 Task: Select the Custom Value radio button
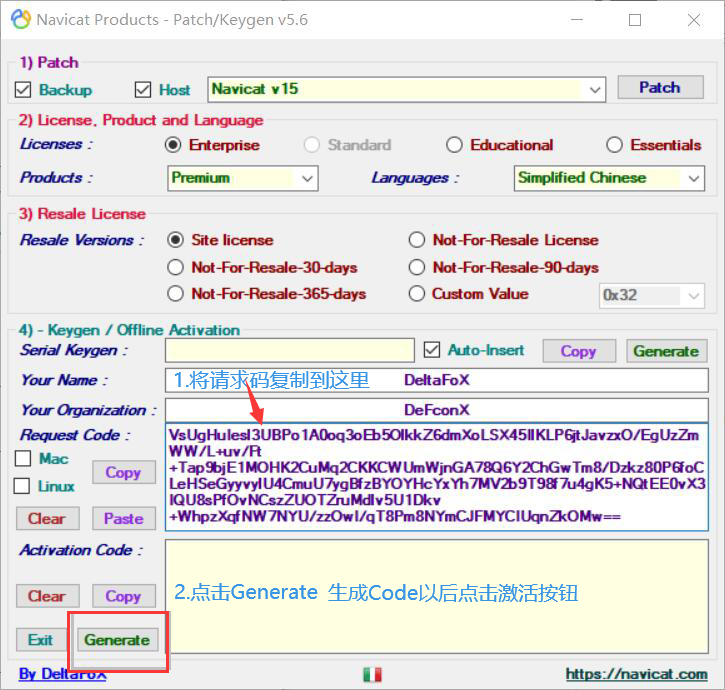pyautogui.click(x=417, y=294)
